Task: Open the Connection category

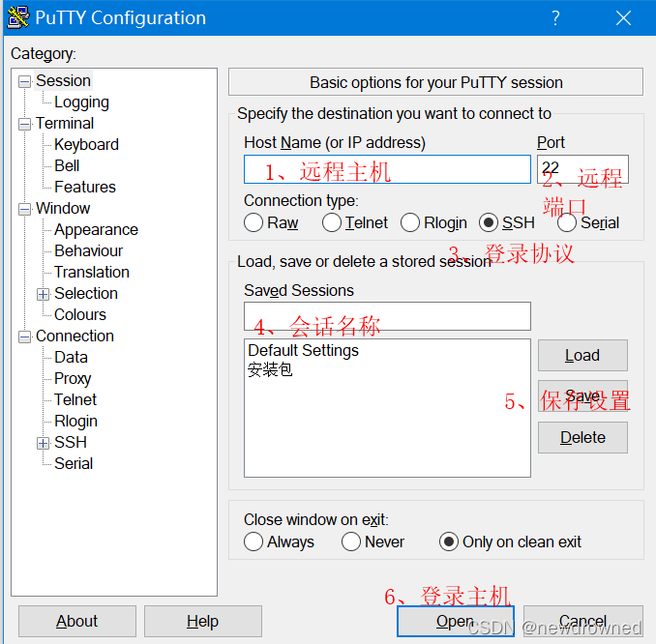Action: click(x=75, y=337)
